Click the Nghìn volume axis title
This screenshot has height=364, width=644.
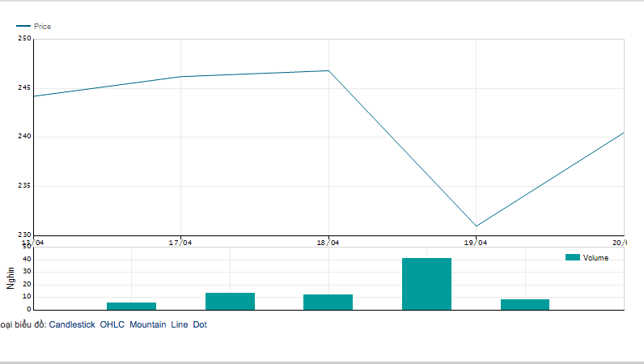tap(11, 278)
